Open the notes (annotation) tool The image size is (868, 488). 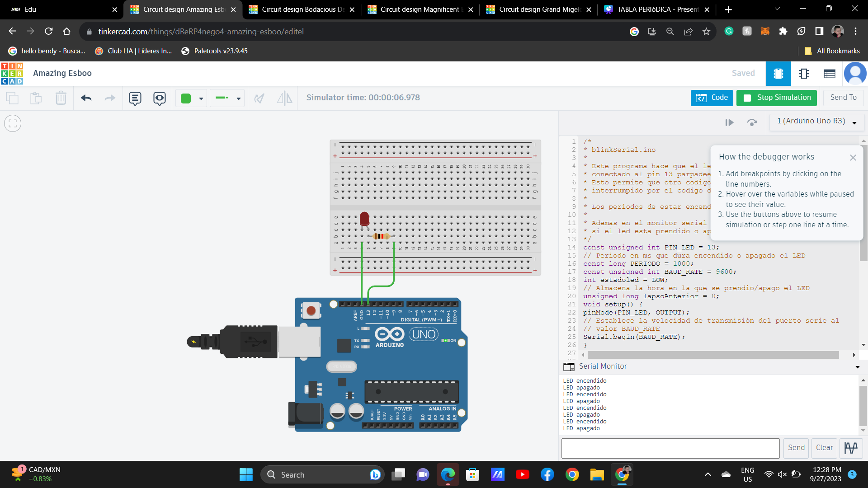(135, 98)
